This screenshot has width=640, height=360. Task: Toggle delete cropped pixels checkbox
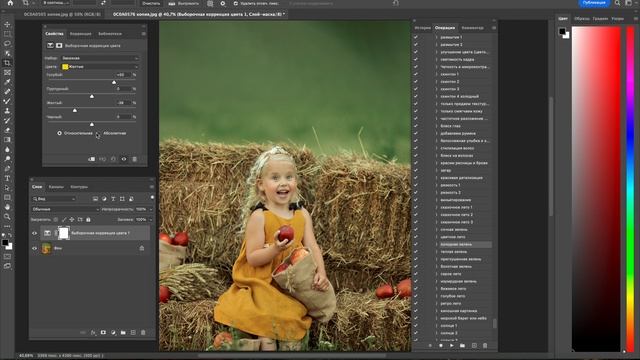pyautogui.click(x=236, y=3)
